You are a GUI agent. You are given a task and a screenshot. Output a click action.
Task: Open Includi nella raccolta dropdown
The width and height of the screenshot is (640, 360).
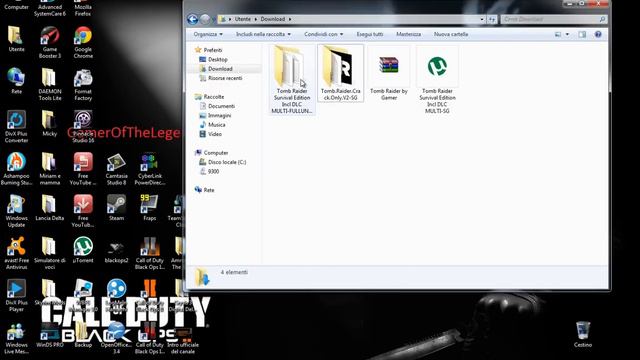click(263, 34)
